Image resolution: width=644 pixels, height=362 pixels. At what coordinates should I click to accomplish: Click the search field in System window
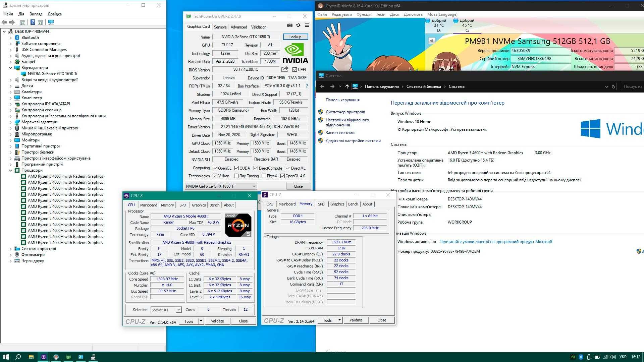pyautogui.click(x=632, y=86)
